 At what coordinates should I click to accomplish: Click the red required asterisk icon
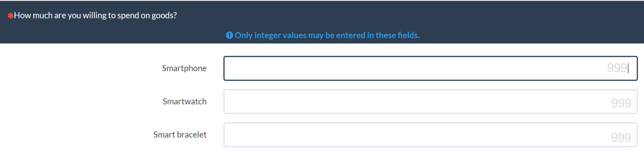pyautogui.click(x=10, y=15)
